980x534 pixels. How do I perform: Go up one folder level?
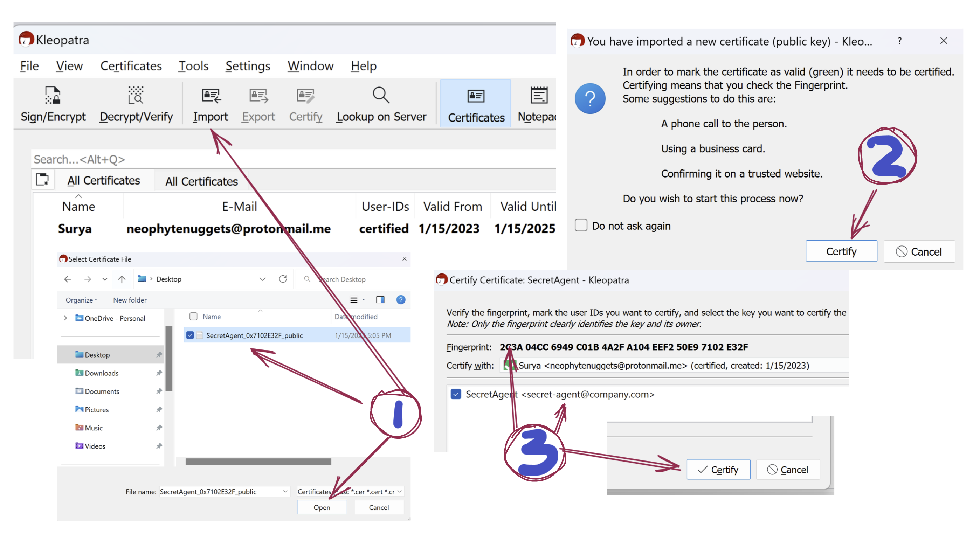point(122,279)
